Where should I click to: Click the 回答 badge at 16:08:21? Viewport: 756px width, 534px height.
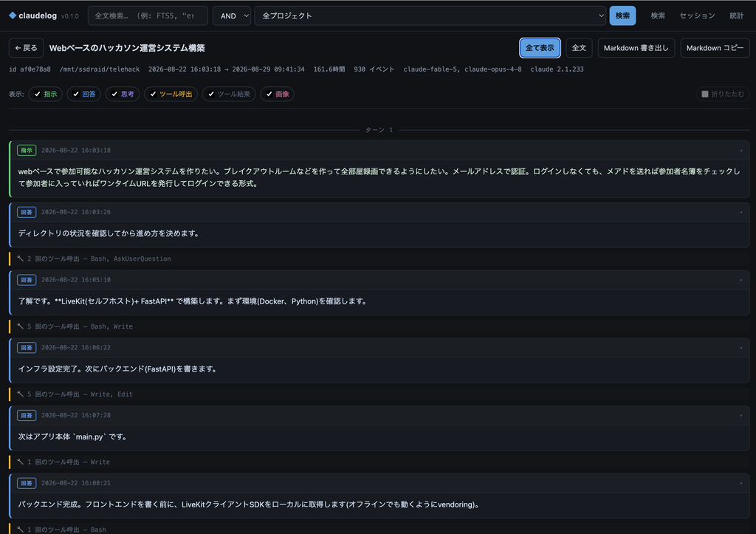(27, 483)
